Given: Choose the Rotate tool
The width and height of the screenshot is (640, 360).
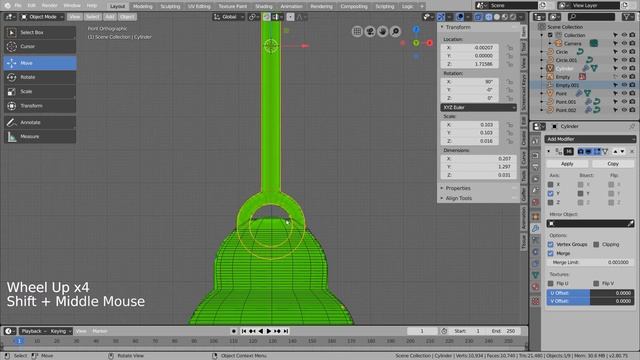Looking at the screenshot, I should pos(40,77).
